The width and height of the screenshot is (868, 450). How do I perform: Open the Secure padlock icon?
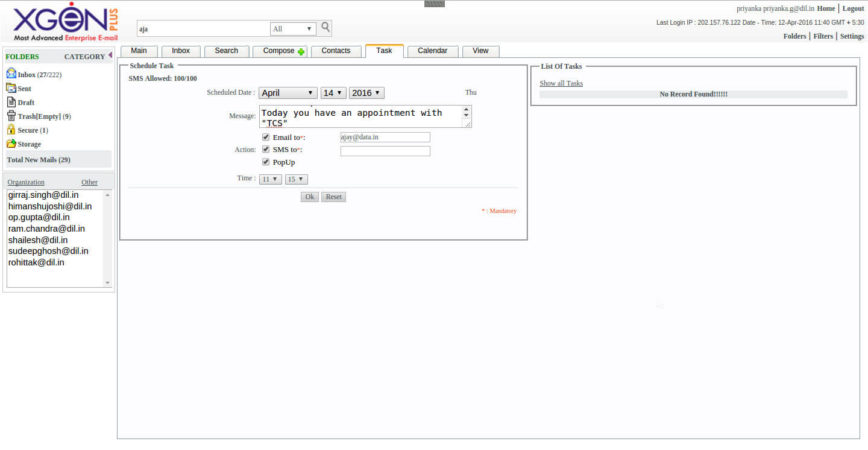point(11,130)
